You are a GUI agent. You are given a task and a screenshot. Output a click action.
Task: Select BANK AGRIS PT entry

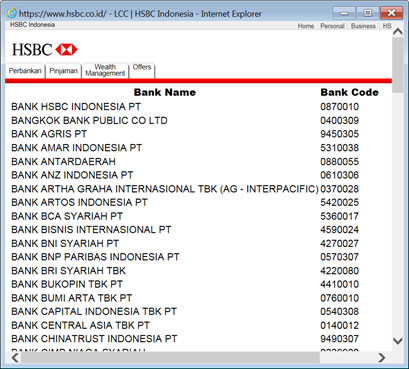[x=49, y=134]
